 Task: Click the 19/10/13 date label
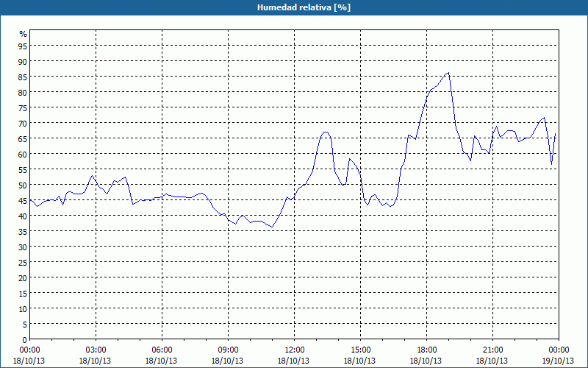tap(558, 361)
